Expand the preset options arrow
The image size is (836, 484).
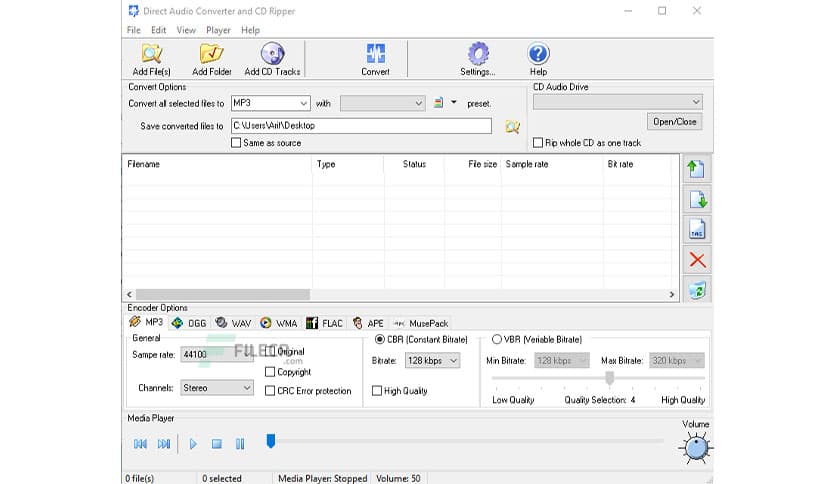pyautogui.click(x=454, y=102)
